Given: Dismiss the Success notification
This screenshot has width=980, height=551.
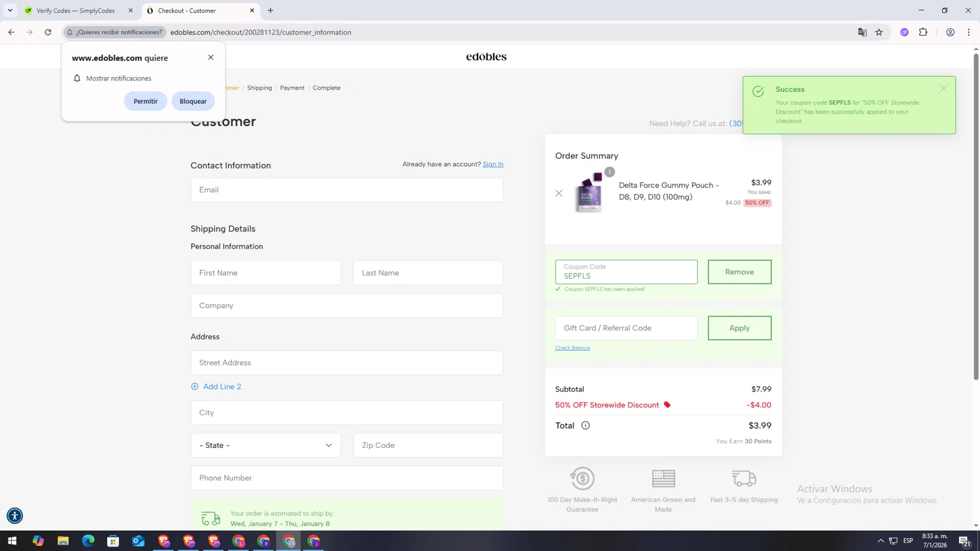Looking at the screenshot, I should tap(943, 88).
